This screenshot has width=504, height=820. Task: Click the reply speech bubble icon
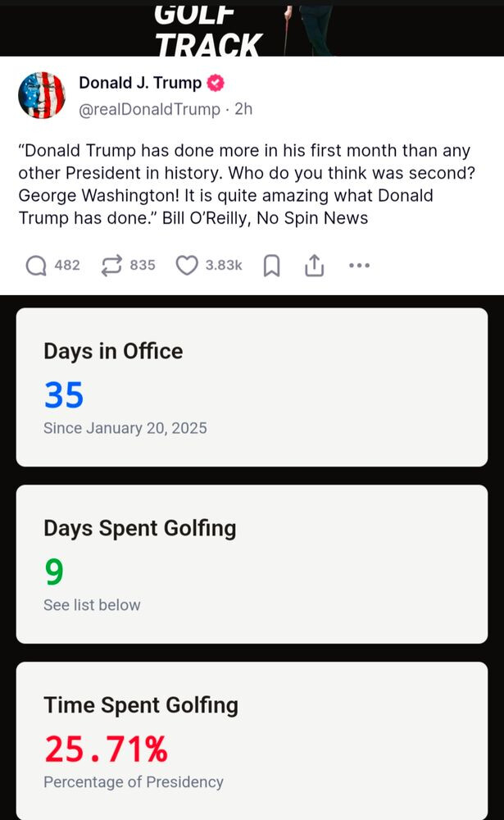coord(36,266)
